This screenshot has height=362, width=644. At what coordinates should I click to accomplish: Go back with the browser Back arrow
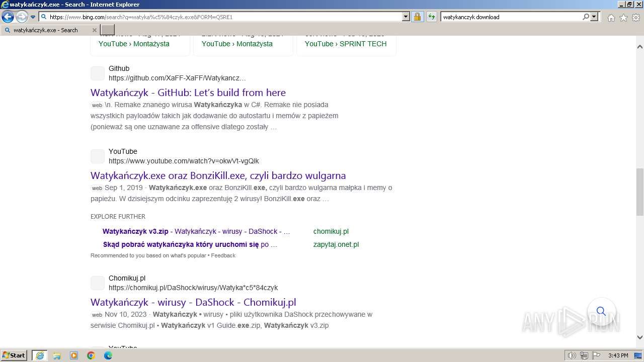(8, 17)
